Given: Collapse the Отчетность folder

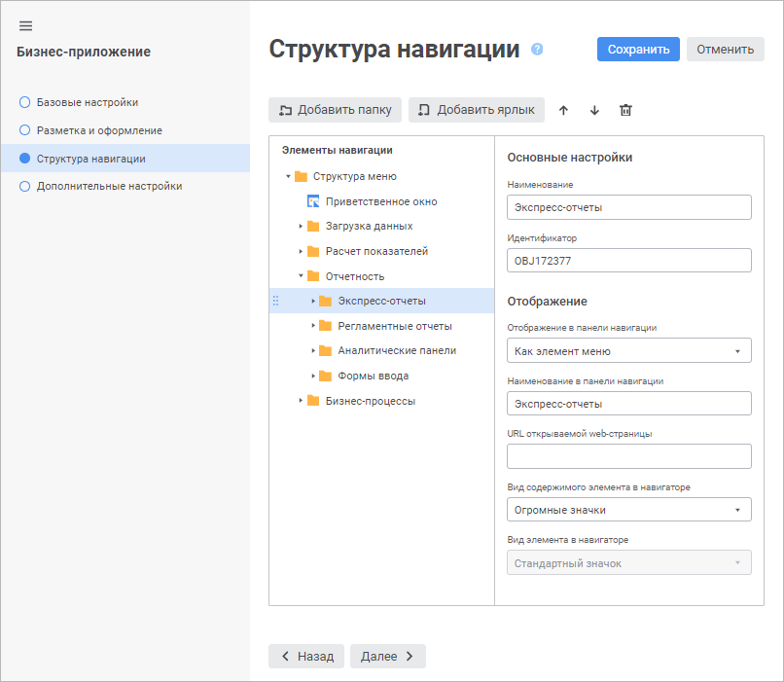Looking at the screenshot, I should 301,276.
